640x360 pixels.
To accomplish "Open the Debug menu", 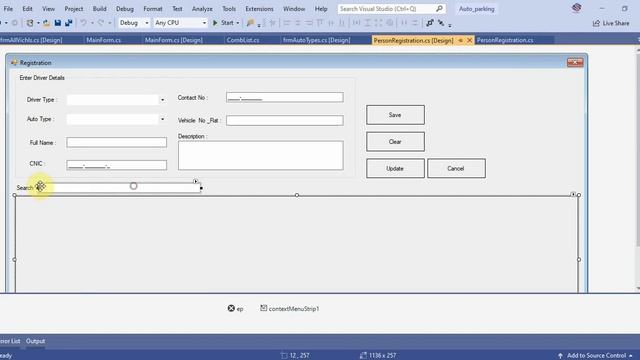I will (x=124, y=9).
